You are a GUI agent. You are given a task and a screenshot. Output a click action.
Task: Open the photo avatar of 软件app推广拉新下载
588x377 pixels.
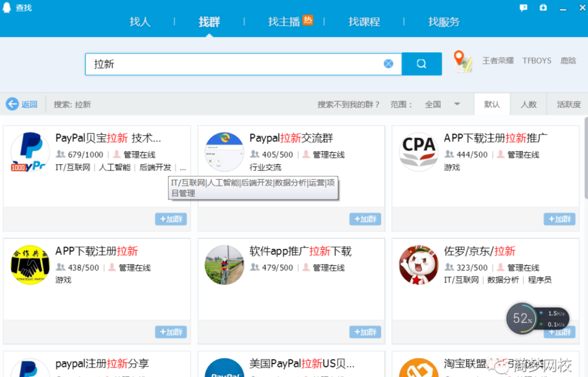point(224,265)
